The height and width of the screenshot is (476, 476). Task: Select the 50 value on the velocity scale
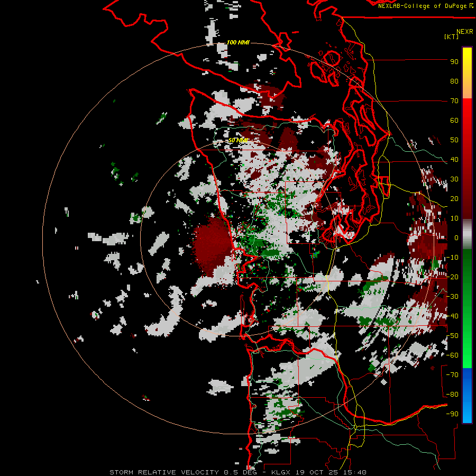454,140
